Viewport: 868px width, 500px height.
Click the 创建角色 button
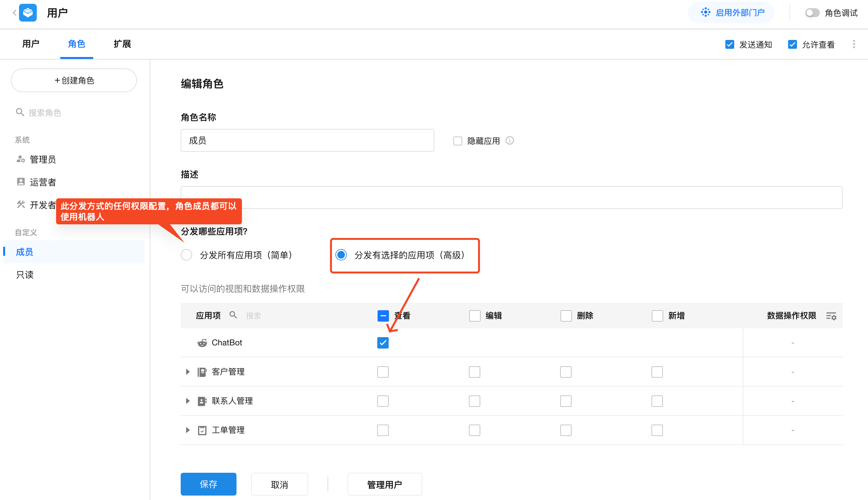click(74, 80)
